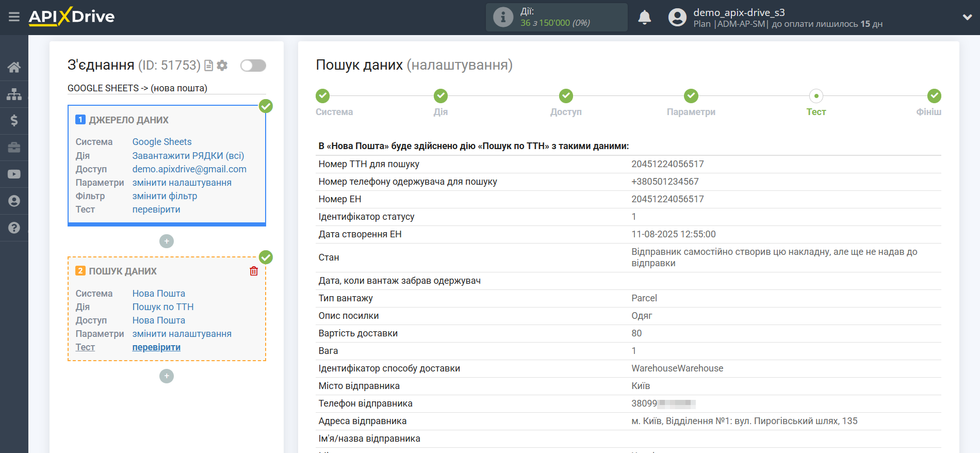Open the connections sitemap sidebar icon
980x453 pixels.
coord(14,94)
